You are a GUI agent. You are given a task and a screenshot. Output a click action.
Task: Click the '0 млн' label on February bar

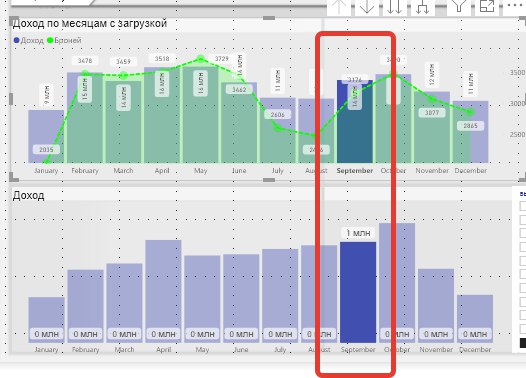click(86, 334)
